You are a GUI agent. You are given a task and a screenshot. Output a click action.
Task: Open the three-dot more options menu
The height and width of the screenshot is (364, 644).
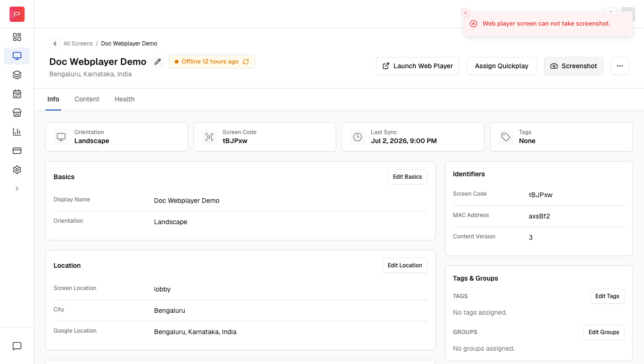click(x=620, y=66)
